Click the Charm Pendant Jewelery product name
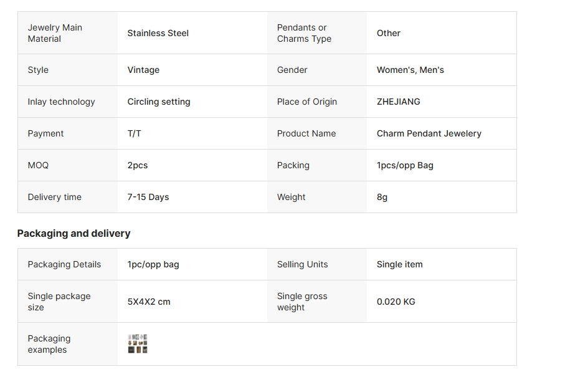Image resolution: width=588 pixels, height=382 pixels. (x=429, y=133)
